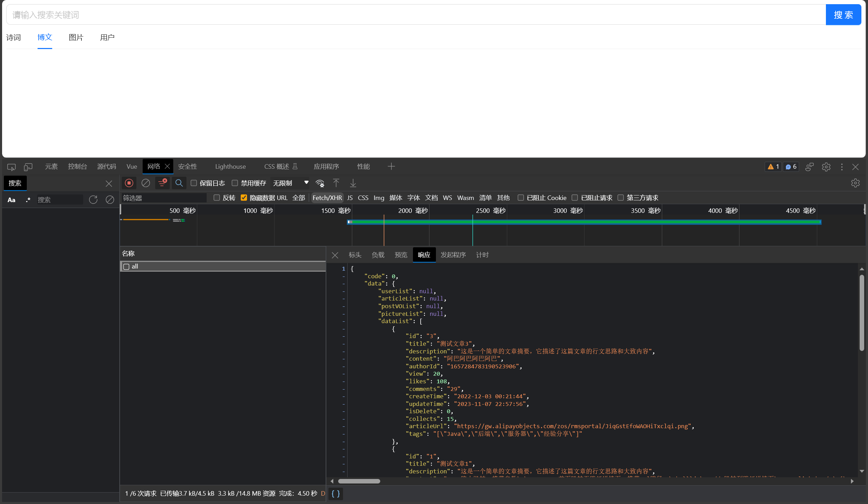Click the response vertical scrollbar thumb
868x504 pixels.
[862, 313]
